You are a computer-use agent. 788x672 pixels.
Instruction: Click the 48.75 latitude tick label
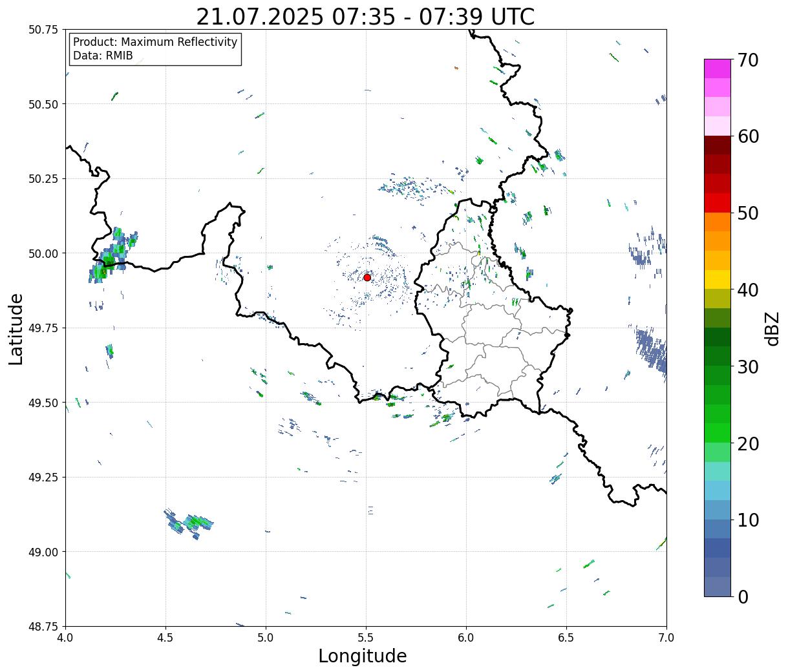click(43, 627)
